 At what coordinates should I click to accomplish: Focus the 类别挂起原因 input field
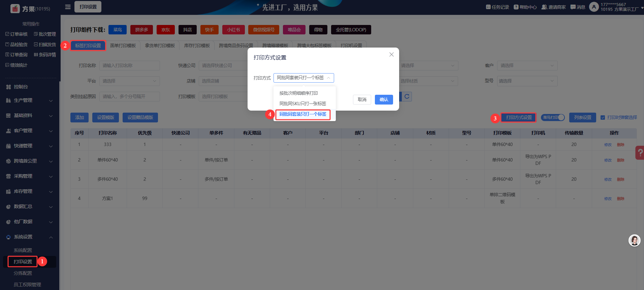(x=129, y=96)
